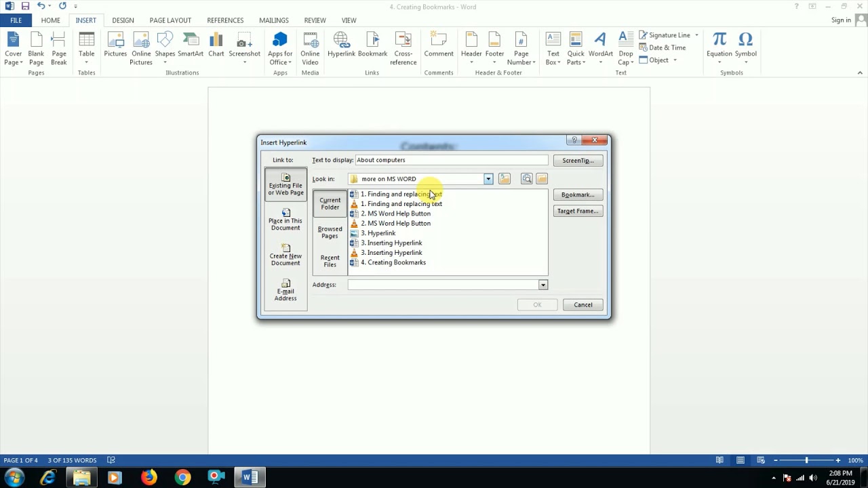Select file 4. Creating Bookmarks

click(389, 262)
